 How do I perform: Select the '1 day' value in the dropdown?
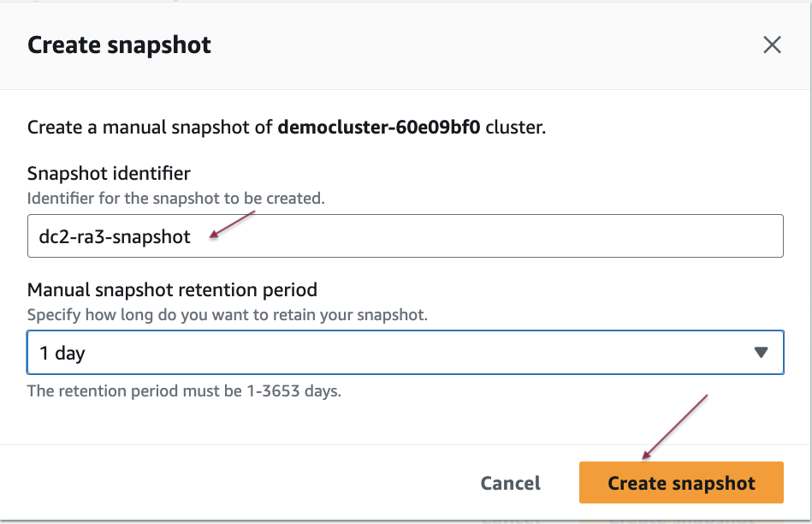click(62, 353)
